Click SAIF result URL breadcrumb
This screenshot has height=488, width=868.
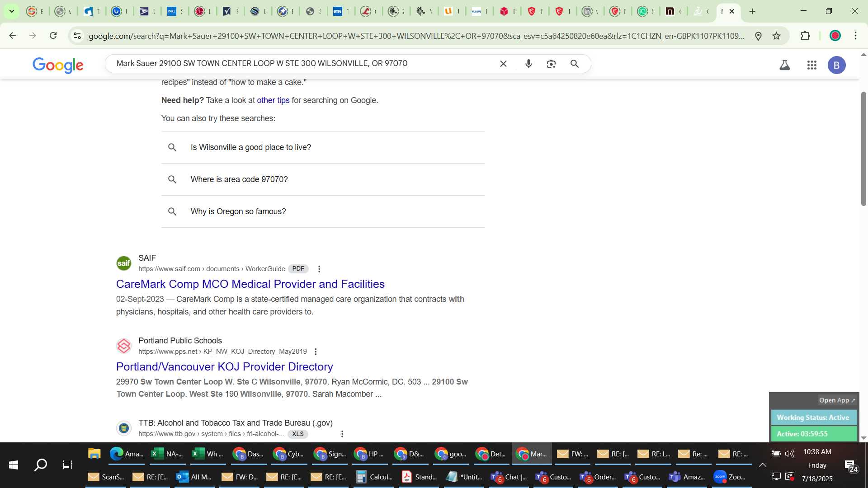click(212, 269)
